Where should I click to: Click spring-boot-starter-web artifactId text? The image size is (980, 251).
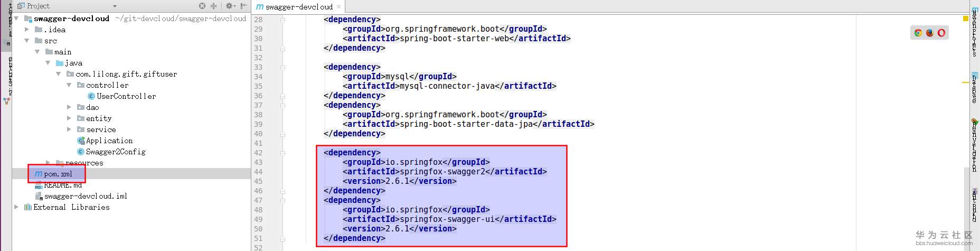pyautogui.click(x=454, y=39)
